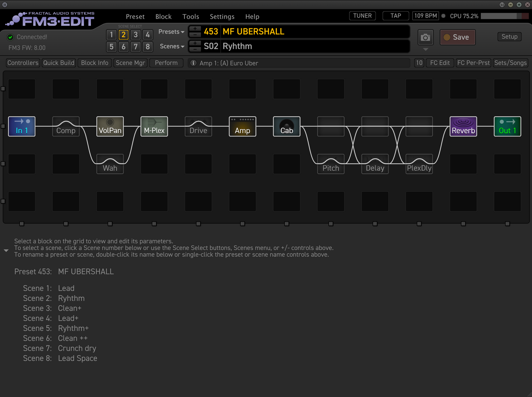Open the Settings menu
This screenshot has width=532, height=397.
point(222,17)
